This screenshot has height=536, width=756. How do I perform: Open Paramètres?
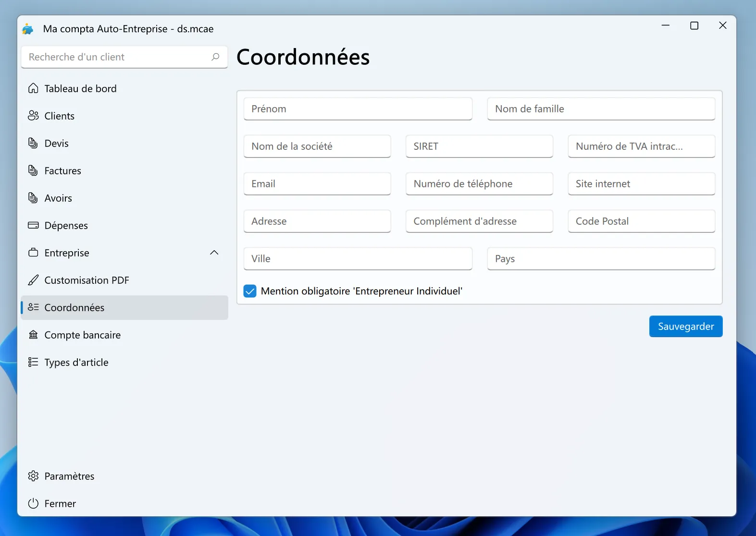point(124,476)
